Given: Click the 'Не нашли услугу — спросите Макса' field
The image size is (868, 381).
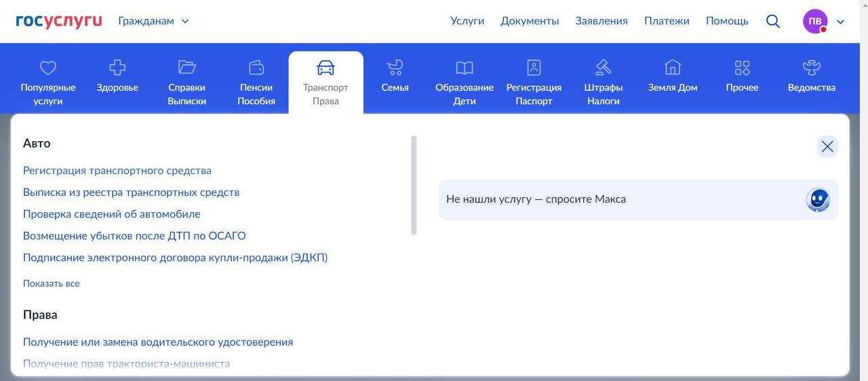Looking at the screenshot, I should coord(638,199).
